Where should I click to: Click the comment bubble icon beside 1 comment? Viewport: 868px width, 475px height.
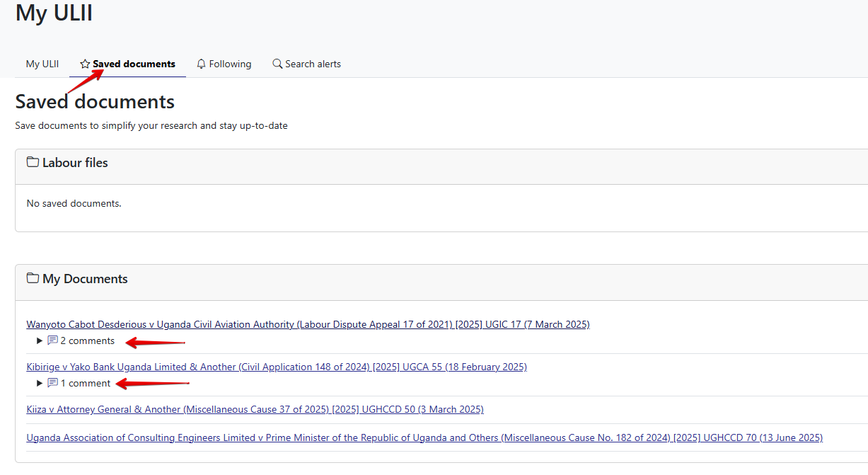coord(52,384)
